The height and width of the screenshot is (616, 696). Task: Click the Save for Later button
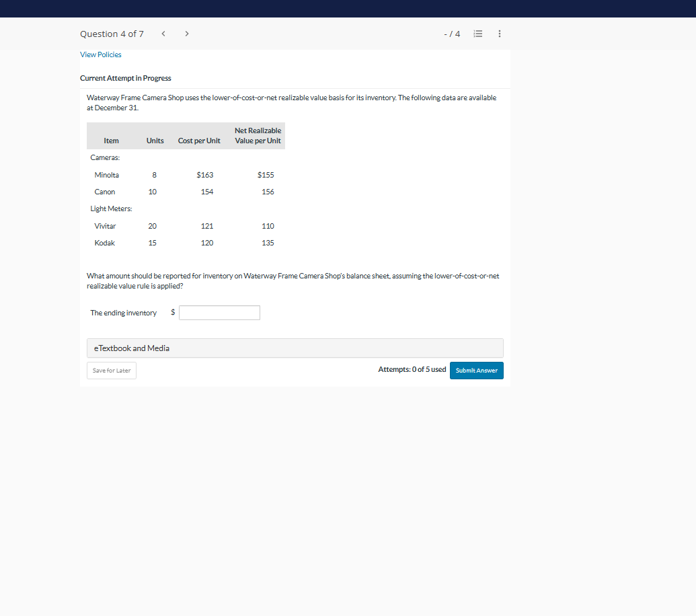click(111, 370)
